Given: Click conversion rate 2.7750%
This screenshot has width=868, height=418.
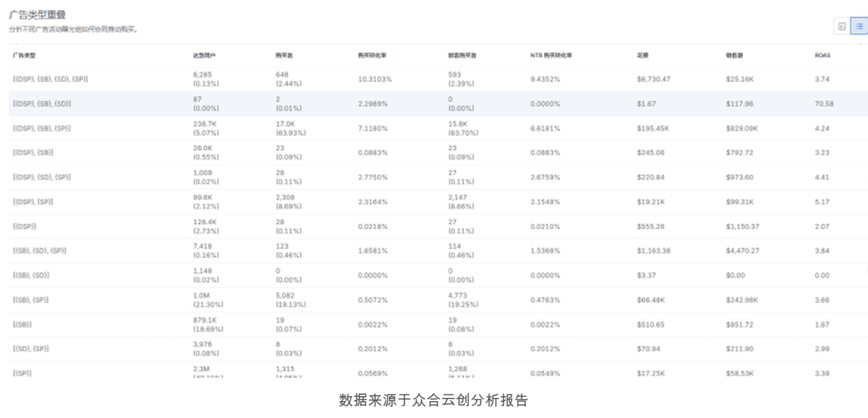Looking at the screenshot, I should [x=373, y=177].
